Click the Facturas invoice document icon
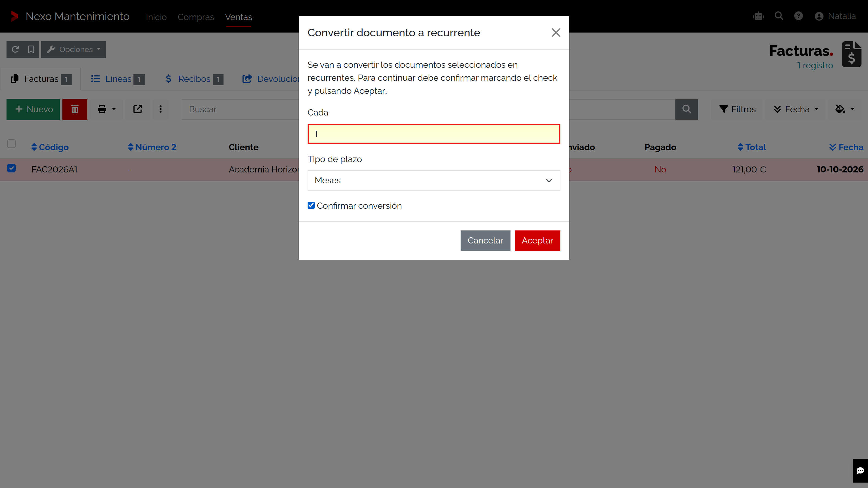868x488 pixels. coord(851,54)
